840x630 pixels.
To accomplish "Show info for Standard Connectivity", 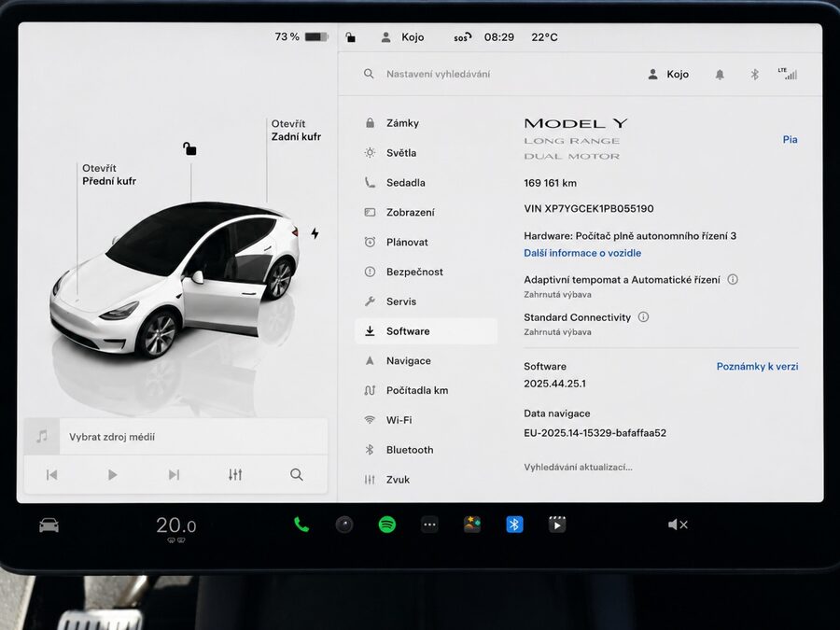I will click(643, 316).
